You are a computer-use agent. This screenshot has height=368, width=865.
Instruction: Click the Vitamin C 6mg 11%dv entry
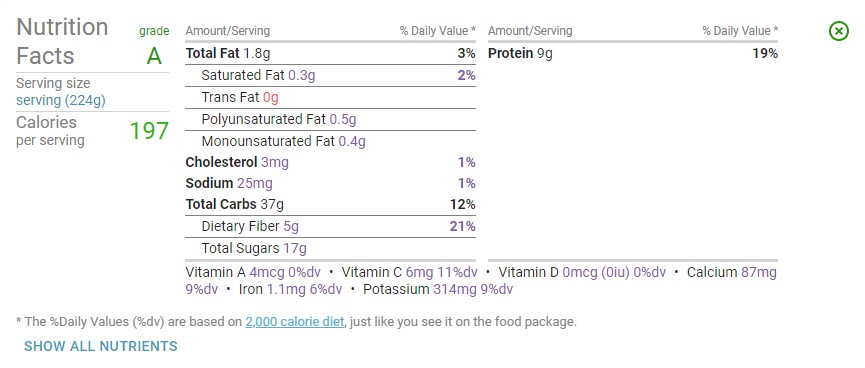click(409, 272)
